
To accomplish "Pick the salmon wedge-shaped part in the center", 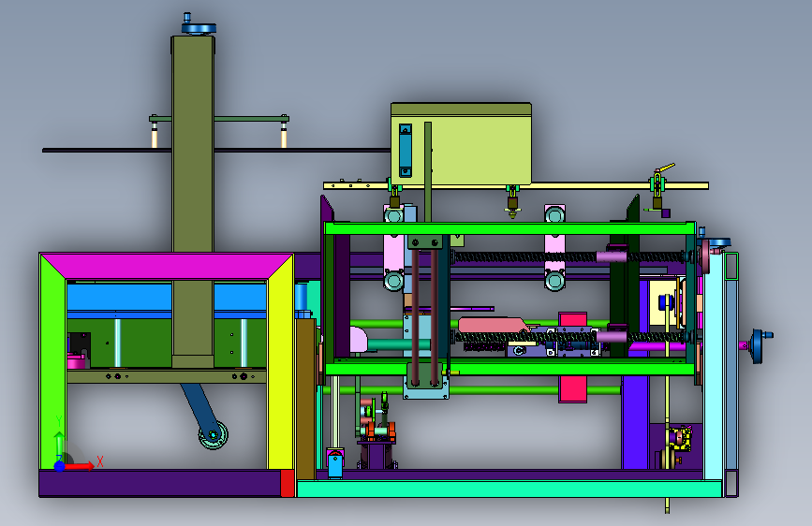I will pyautogui.click(x=493, y=325).
